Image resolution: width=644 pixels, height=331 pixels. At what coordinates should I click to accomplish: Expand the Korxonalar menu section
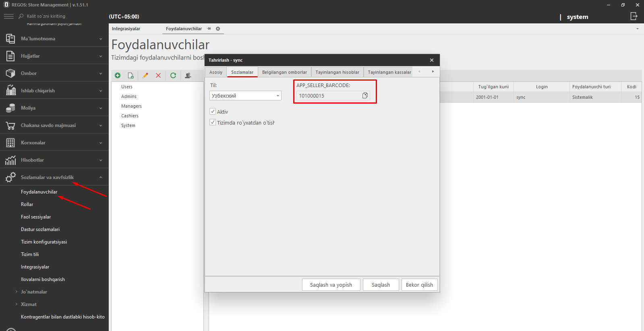[101, 143]
